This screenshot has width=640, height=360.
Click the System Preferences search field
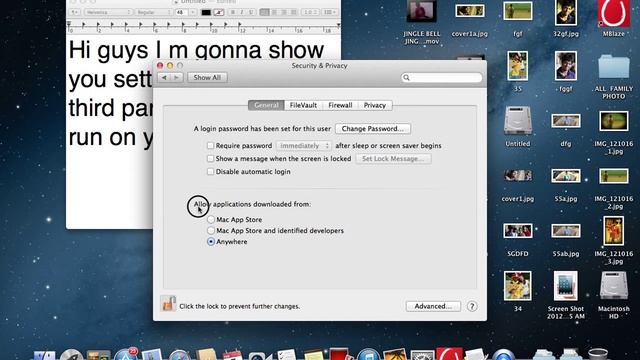point(441,78)
